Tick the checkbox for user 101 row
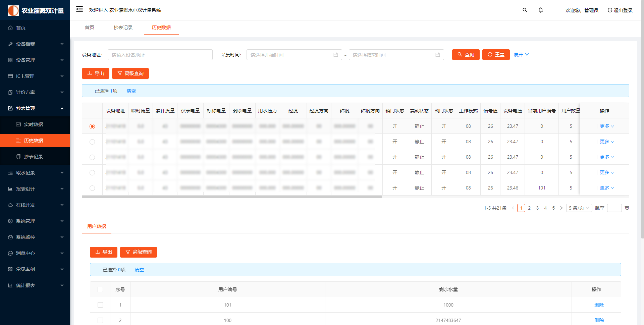The height and width of the screenshot is (325, 644). click(x=100, y=305)
